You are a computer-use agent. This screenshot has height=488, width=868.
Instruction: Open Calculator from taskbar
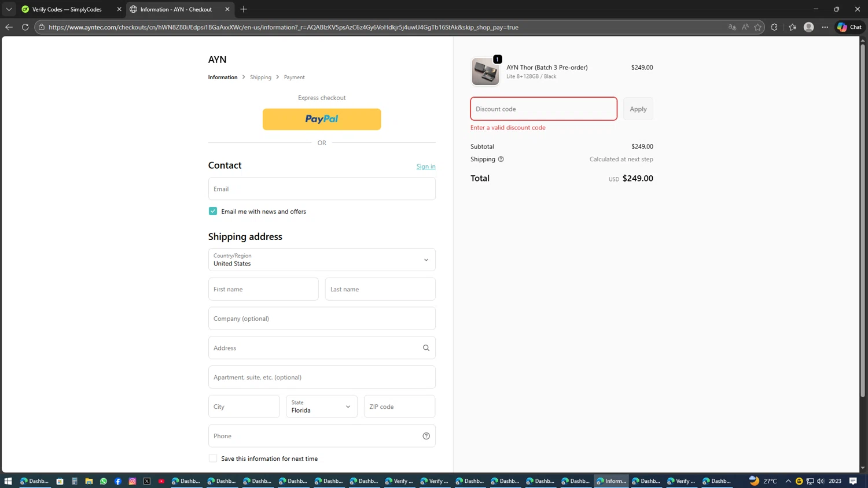coord(74,481)
